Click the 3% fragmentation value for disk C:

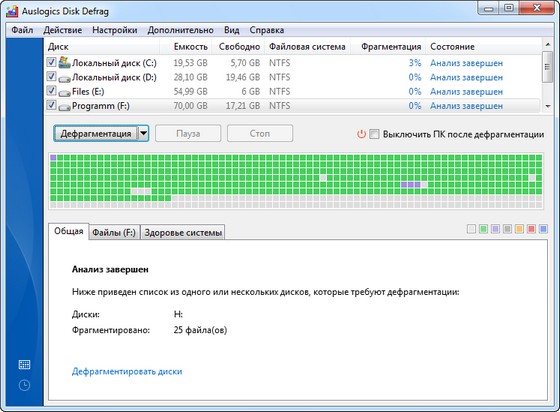415,63
